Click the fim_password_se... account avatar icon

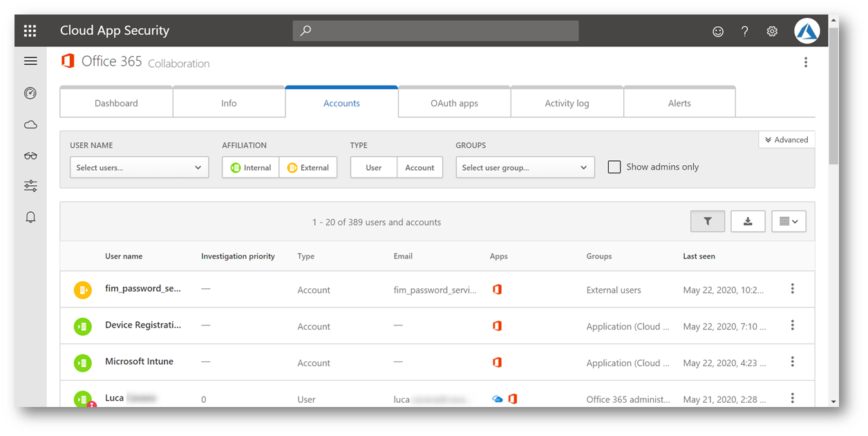[x=83, y=290]
